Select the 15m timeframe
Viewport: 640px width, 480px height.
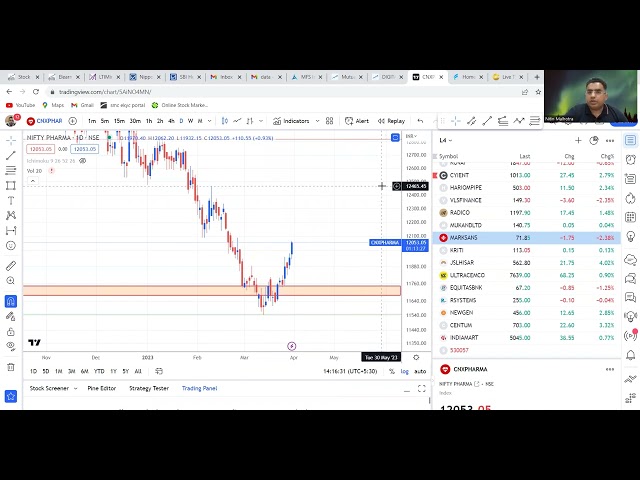pos(119,121)
